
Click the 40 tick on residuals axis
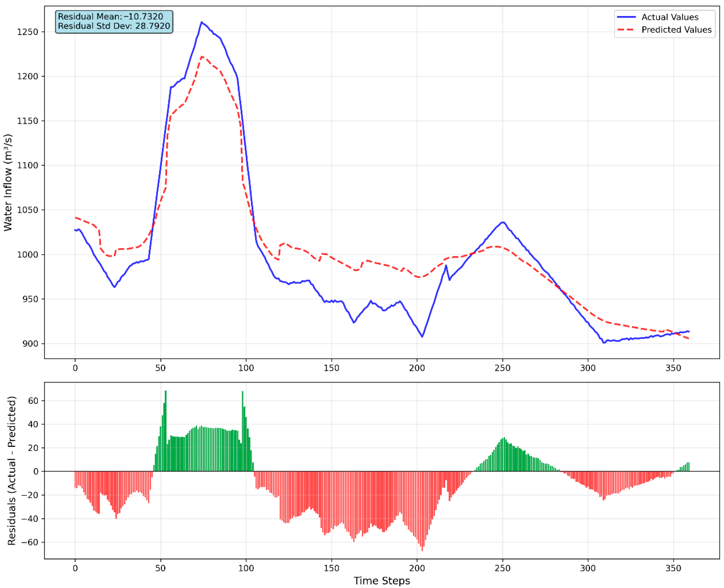(33, 424)
